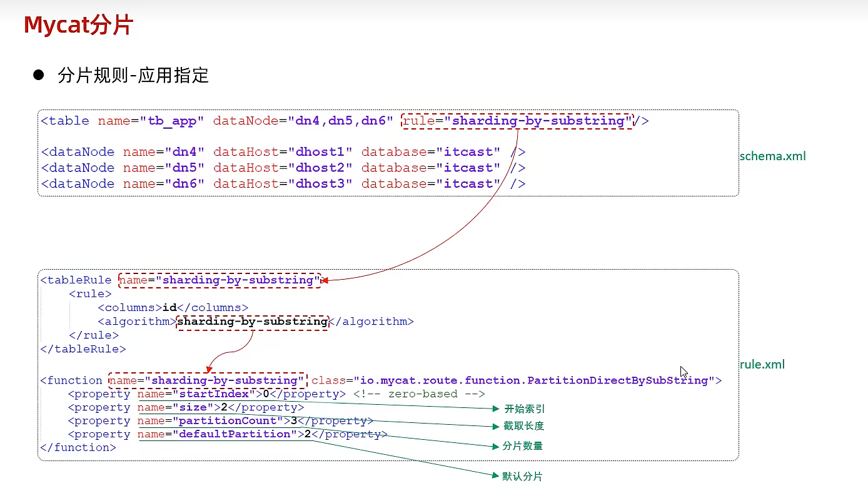868x493 pixels.
Task: Click the green "rule.xml" label
Action: coord(762,365)
